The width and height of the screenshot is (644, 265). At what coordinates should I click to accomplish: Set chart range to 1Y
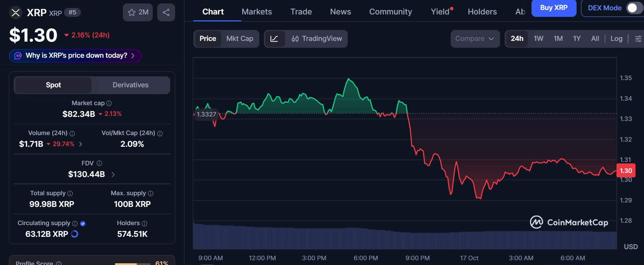pyautogui.click(x=577, y=39)
